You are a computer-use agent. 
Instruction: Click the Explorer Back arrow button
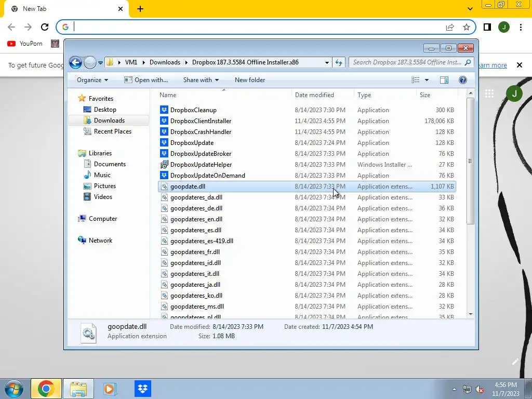point(75,62)
